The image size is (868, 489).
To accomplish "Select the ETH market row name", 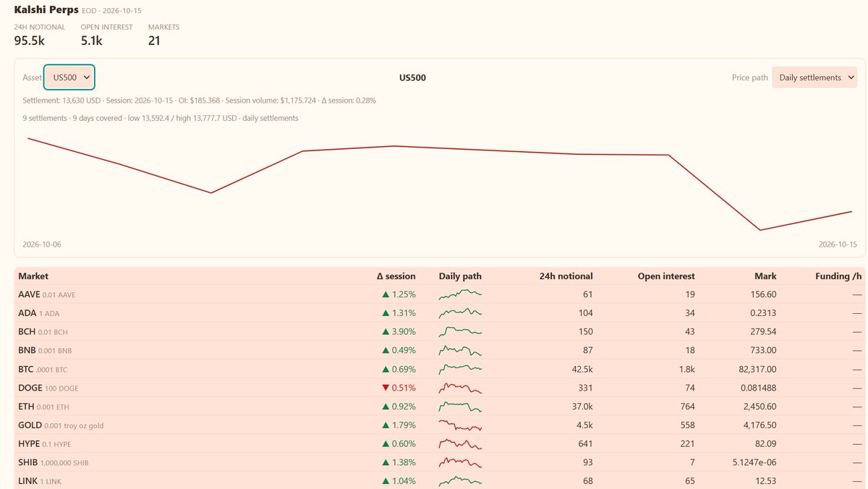I will 26,407.
